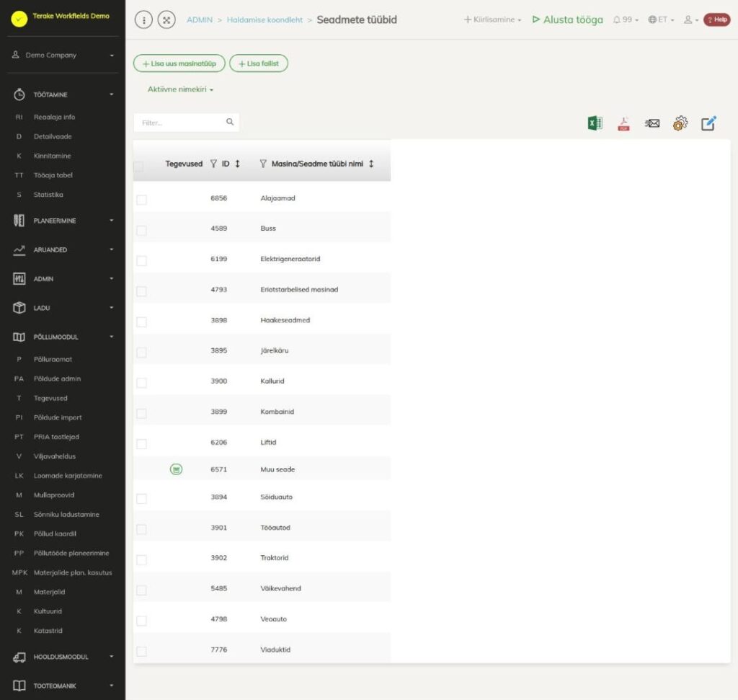Open the red Help button
The height and width of the screenshot is (700, 738).
coord(717,19)
